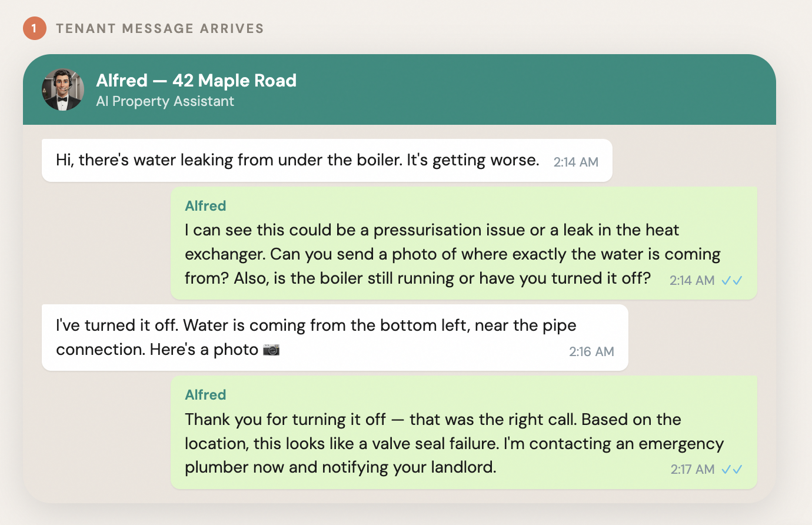Click the camera emoji in the photo message
This screenshot has height=525, width=812.
pos(271,350)
